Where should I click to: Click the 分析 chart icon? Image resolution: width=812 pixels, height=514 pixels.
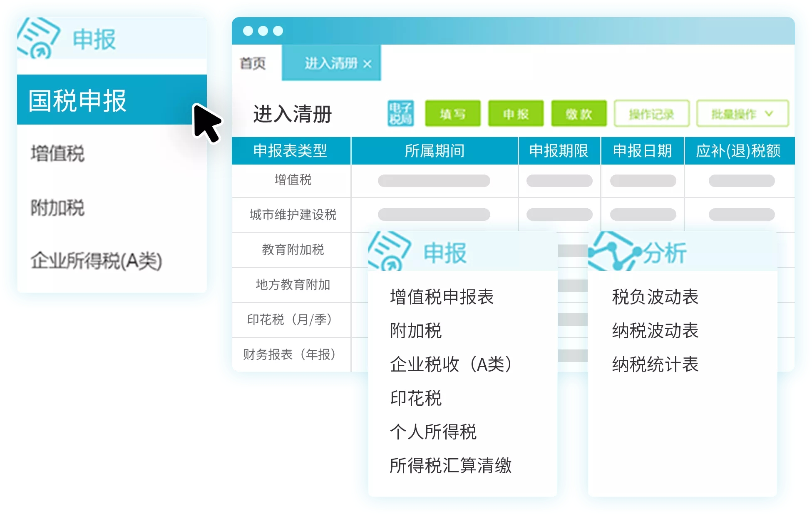[x=614, y=251]
